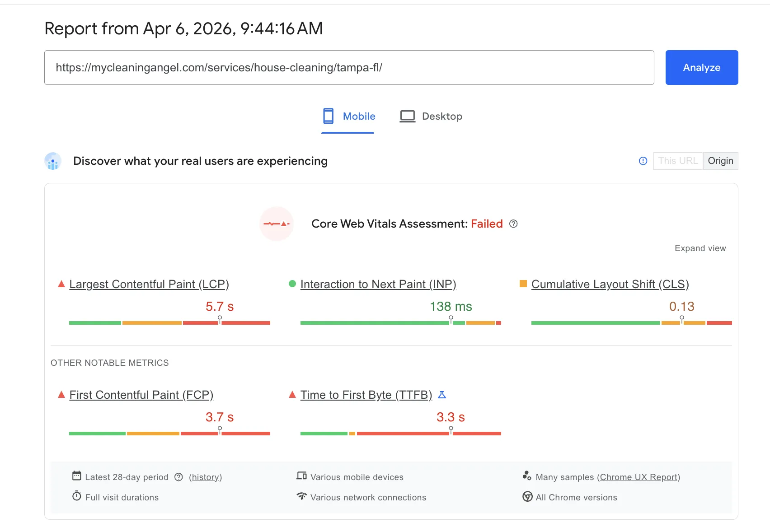This screenshot has height=532, width=770.
Task: Open the info alert icon near This URL toggle
Action: coord(643,161)
